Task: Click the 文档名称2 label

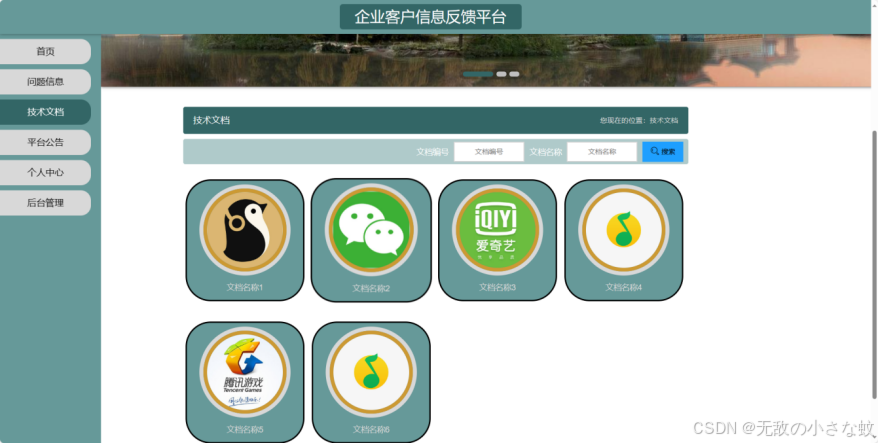Action: (x=371, y=288)
